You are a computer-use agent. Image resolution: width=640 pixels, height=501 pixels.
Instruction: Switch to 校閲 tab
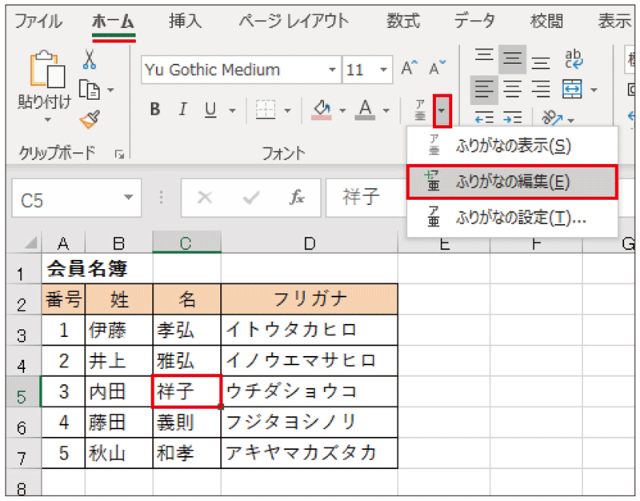(x=547, y=21)
